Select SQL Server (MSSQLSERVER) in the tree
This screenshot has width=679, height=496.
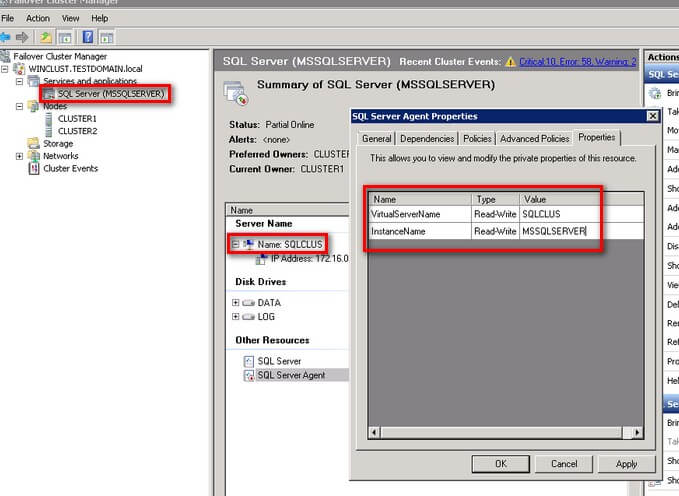[x=111, y=94]
